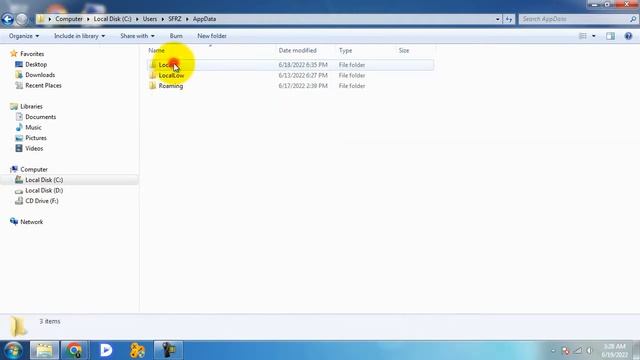Click the Favorites star icon

coord(14,53)
